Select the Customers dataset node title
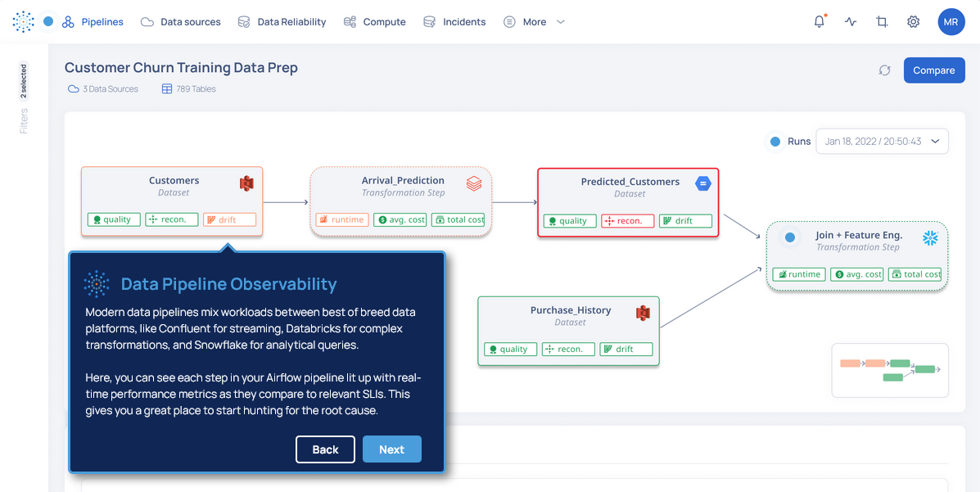 (x=174, y=181)
